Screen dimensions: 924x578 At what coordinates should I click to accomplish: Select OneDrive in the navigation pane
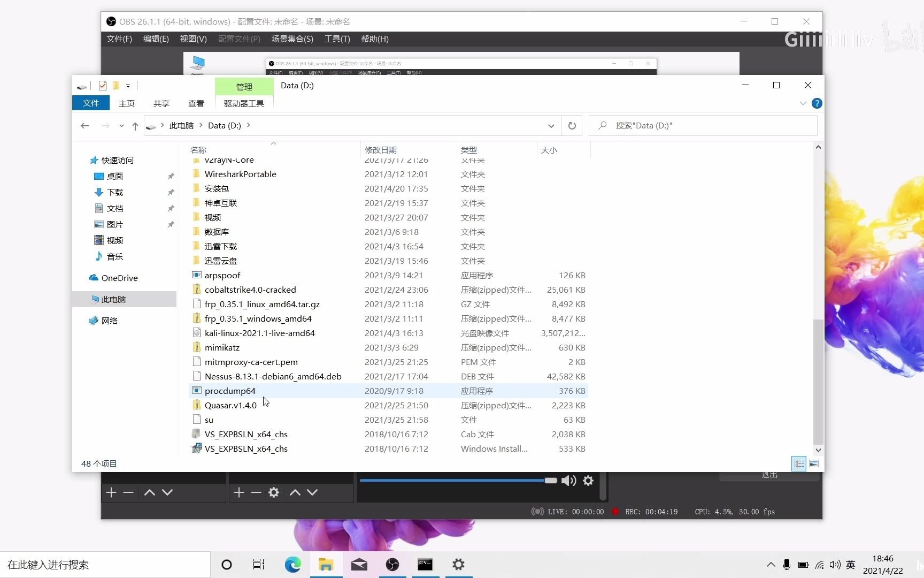pyautogui.click(x=119, y=278)
